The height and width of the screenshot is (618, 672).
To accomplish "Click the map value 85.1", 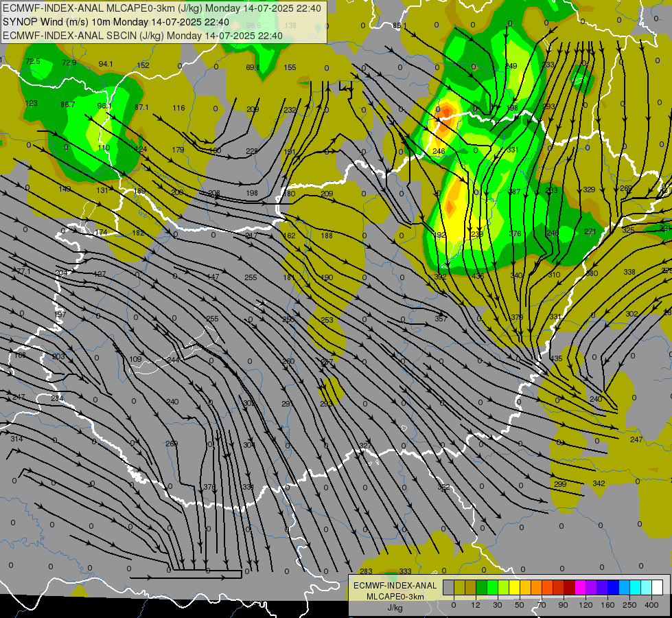I will (400, 25).
